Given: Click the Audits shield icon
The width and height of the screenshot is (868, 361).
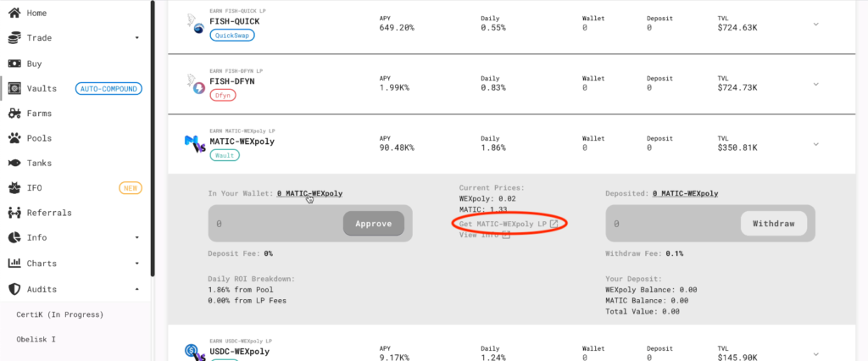Looking at the screenshot, I should tap(14, 289).
